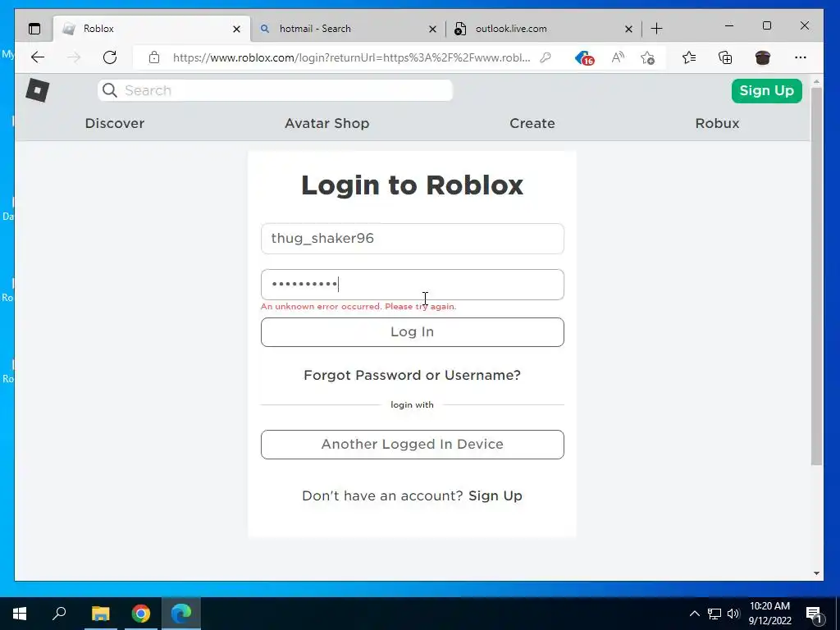Open Favorites list icon
The height and width of the screenshot is (630, 840).
tap(689, 57)
